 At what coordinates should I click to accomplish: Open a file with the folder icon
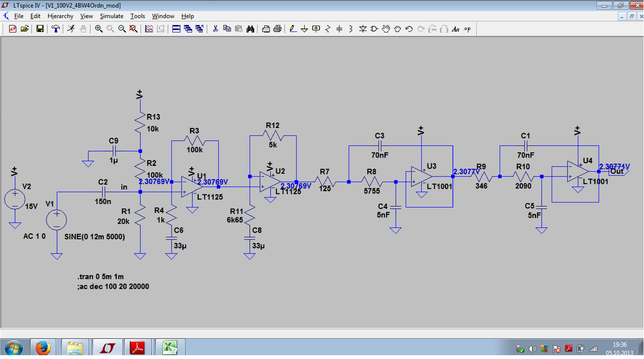click(25, 29)
